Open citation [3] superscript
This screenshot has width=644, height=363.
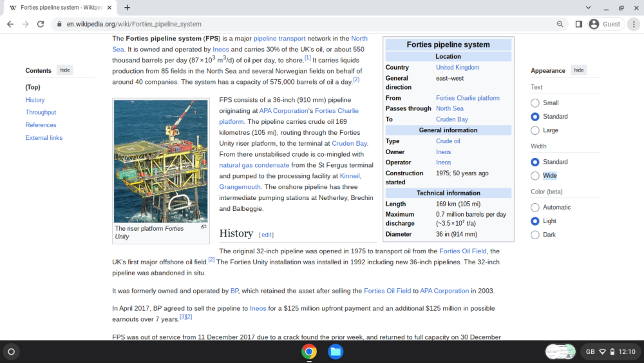[182, 317]
